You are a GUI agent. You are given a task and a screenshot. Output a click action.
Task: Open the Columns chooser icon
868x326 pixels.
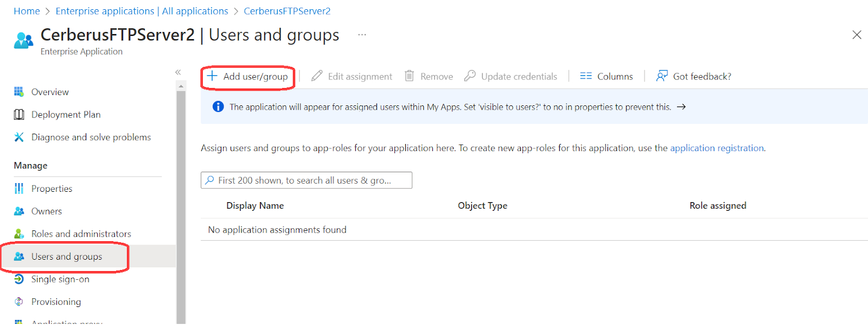pos(586,76)
